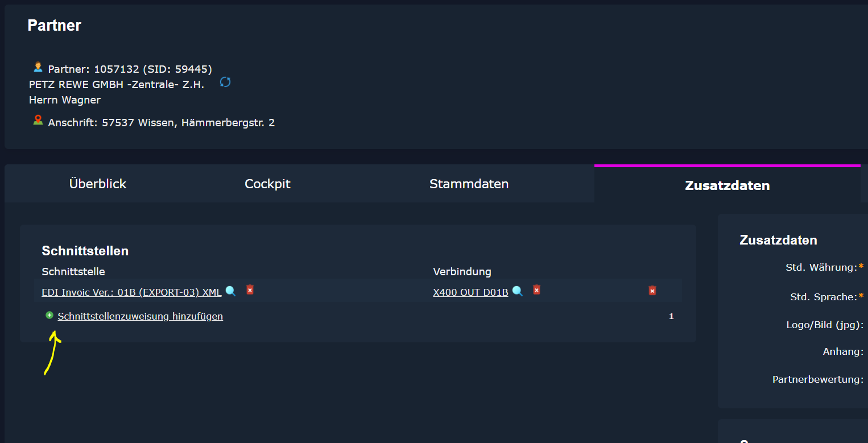Click the trash icon at row's far right
868x443 pixels.
click(652, 291)
